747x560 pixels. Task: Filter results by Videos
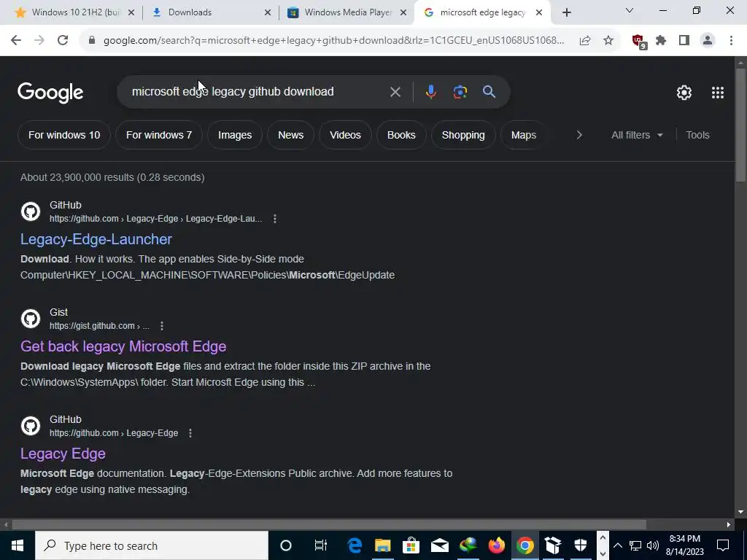click(345, 135)
